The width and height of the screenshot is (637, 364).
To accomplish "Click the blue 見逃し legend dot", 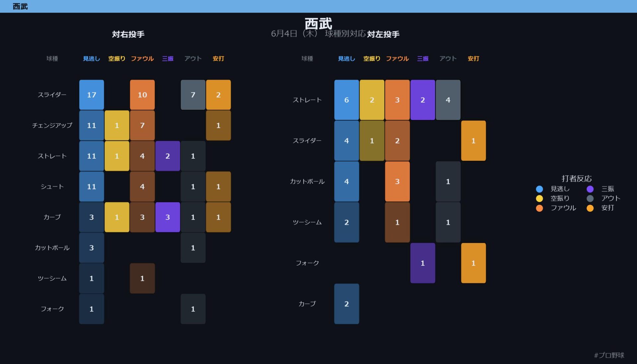I will click(539, 189).
